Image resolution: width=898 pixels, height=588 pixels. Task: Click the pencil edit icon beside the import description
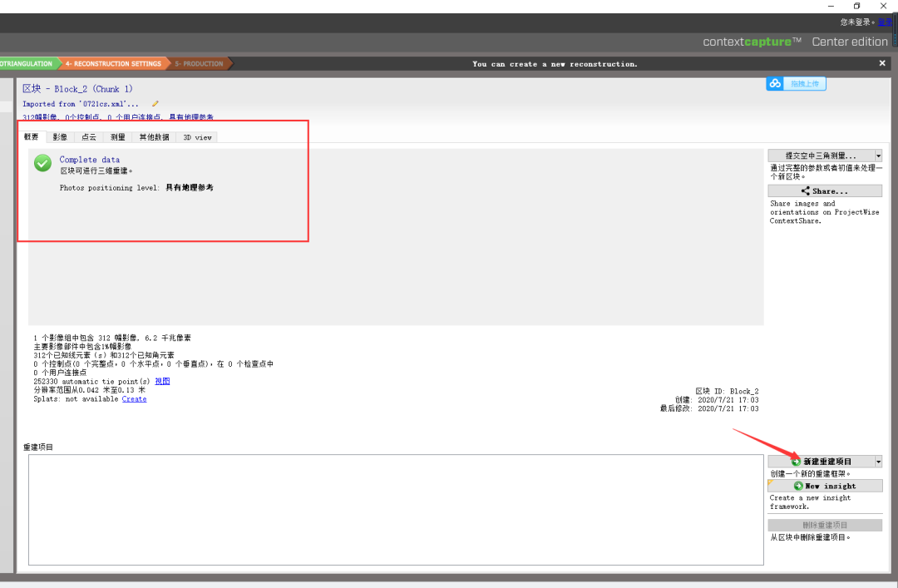[155, 104]
